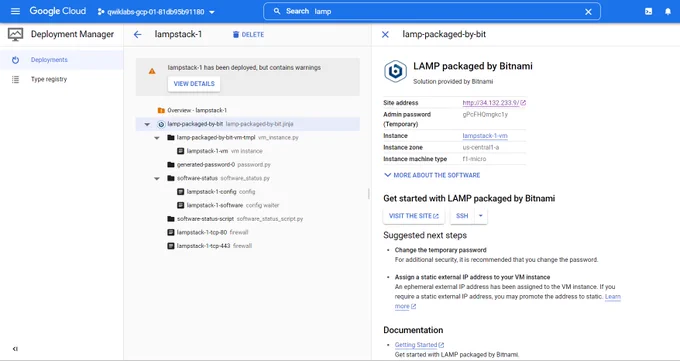Collapse lamp-packaged-by-bit-vm-tmpl node
This screenshot has height=361, width=680.
click(x=157, y=138)
